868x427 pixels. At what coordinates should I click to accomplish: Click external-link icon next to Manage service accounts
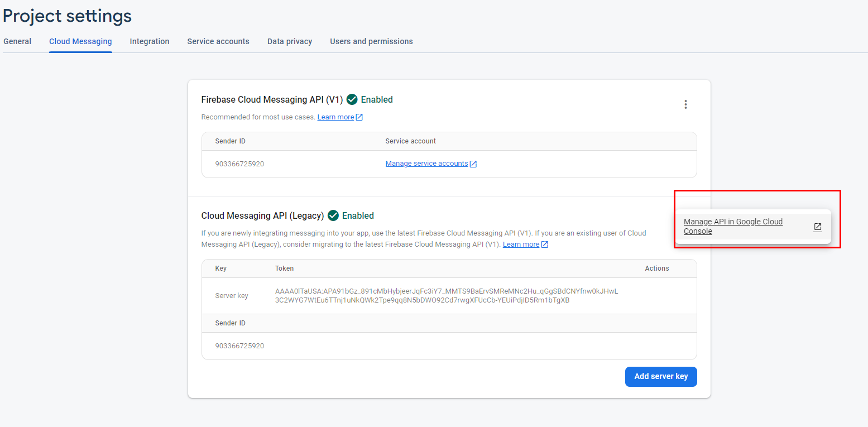click(x=473, y=164)
